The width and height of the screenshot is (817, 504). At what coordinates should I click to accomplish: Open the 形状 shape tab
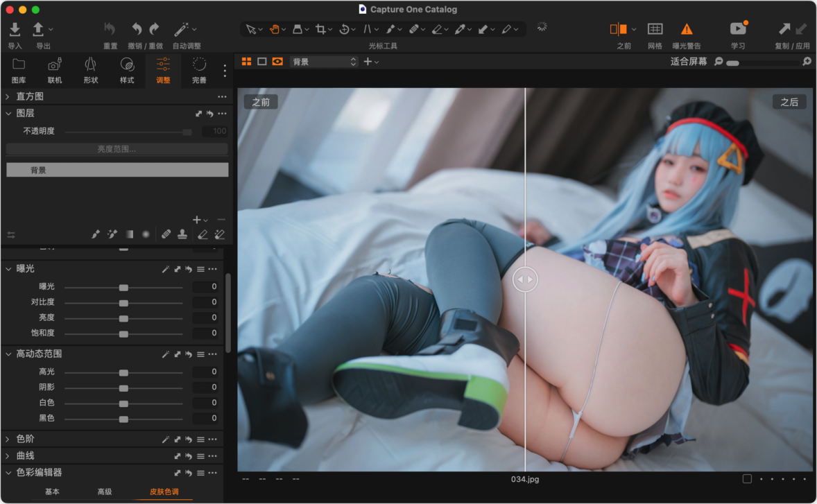[x=91, y=70]
